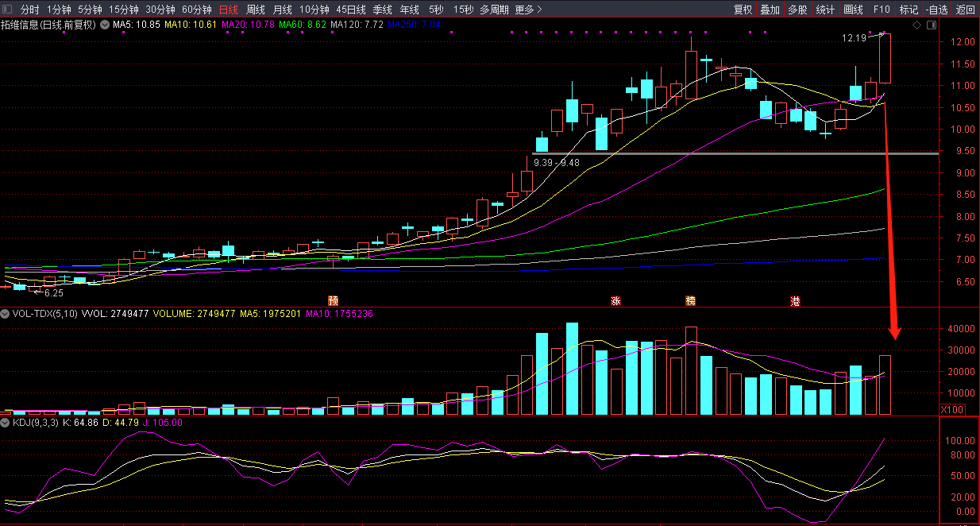Select the 60分钟 period tab

click(x=197, y=10)
